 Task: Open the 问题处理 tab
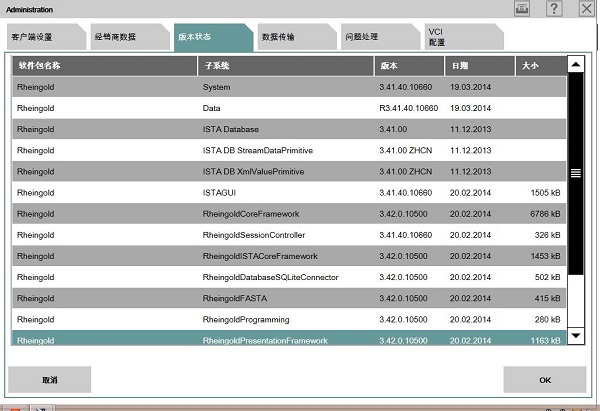tap(380, 37)
